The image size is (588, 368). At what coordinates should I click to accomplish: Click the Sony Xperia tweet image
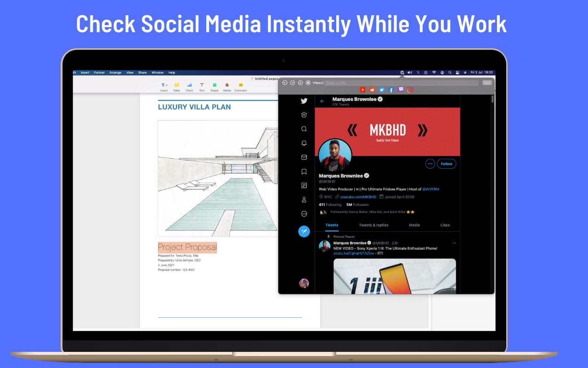(x=395, y=275)
